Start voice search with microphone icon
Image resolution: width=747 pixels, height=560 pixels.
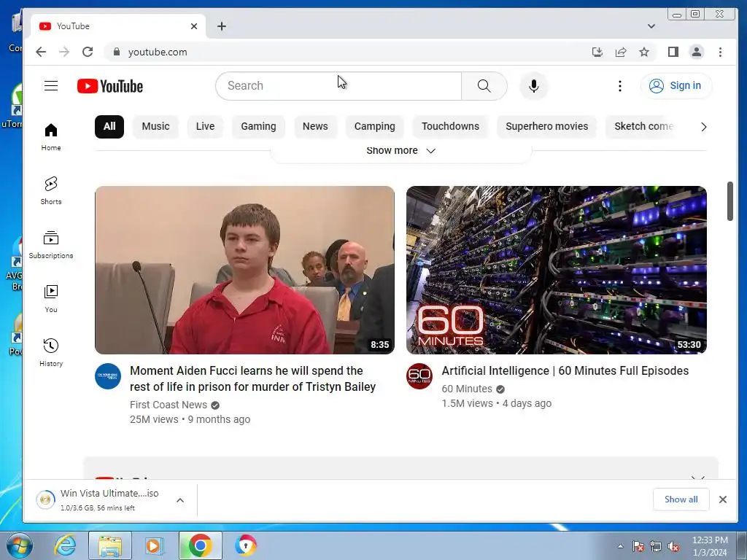click(533, 86)
